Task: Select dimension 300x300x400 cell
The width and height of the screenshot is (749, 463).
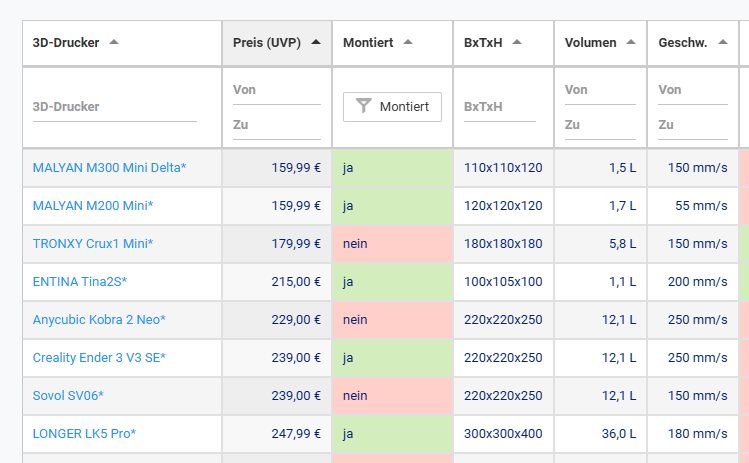Action: pos(503,433)
